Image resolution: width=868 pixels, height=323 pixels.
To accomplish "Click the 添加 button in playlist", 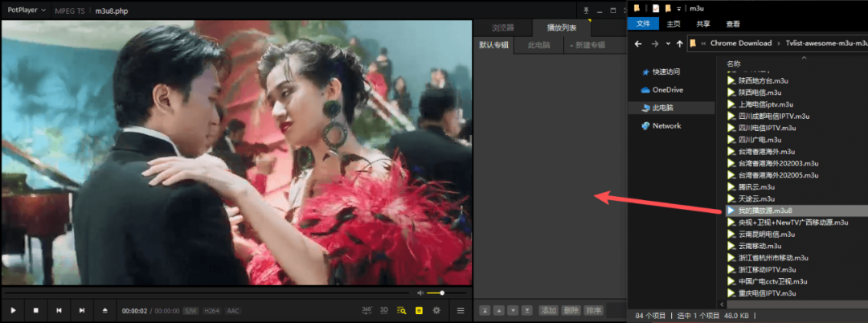I will pos(548,310).
